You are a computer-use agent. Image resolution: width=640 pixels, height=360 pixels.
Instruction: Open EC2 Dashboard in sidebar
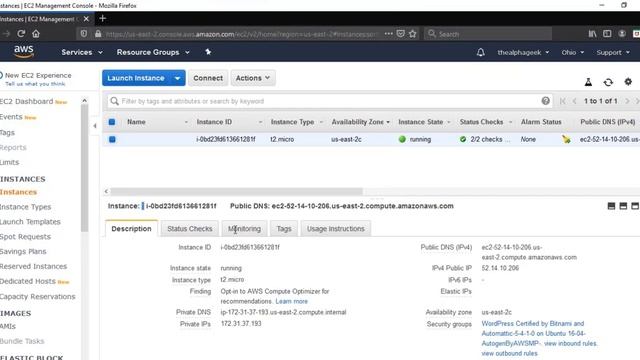tap(27, 101)
